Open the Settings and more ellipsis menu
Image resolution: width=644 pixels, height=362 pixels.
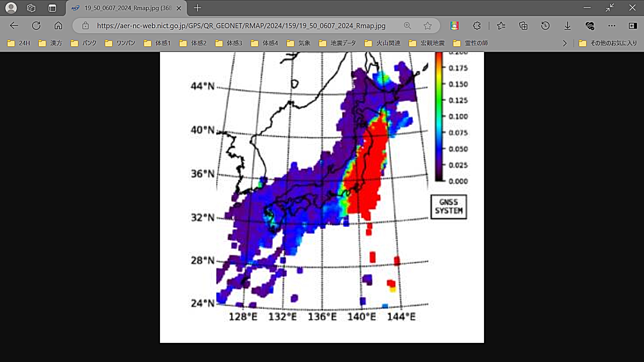(x=612, y=26)
